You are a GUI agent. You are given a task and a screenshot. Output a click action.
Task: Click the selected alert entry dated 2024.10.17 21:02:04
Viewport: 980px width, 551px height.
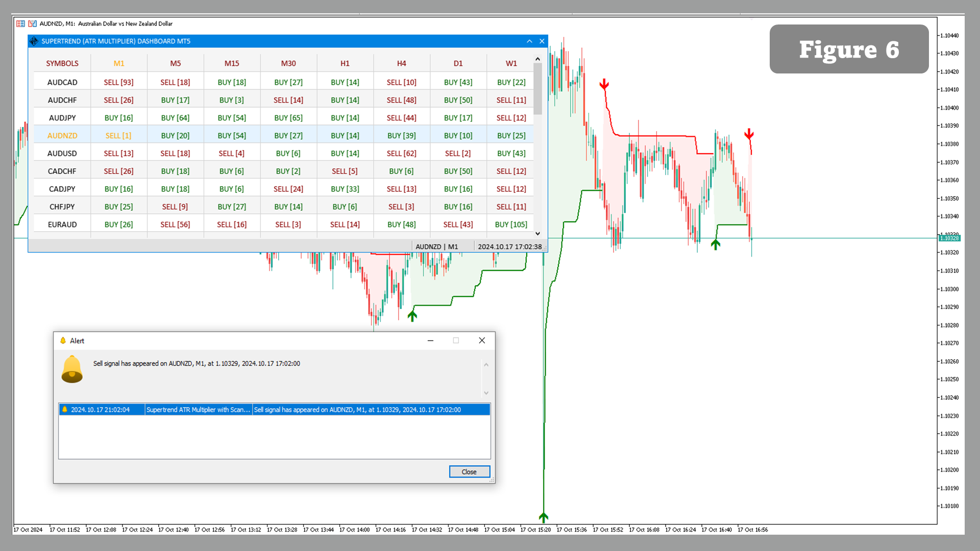[x=274, y=409]
